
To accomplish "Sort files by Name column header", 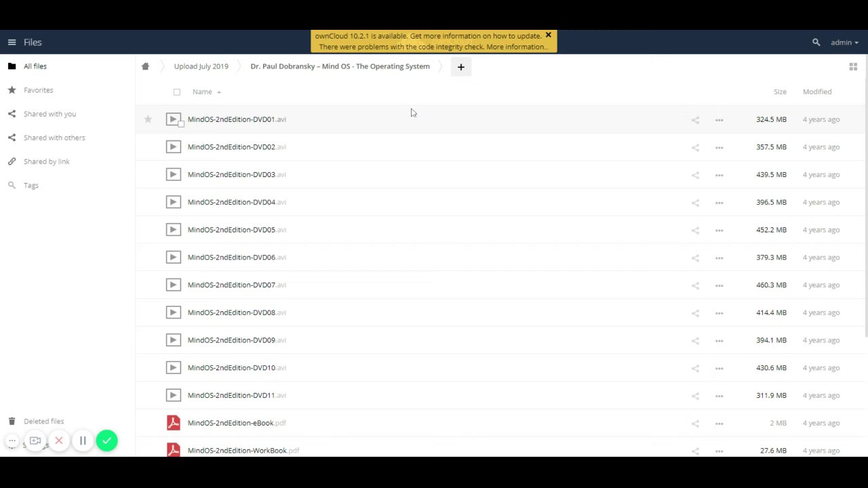I will 202,91.
